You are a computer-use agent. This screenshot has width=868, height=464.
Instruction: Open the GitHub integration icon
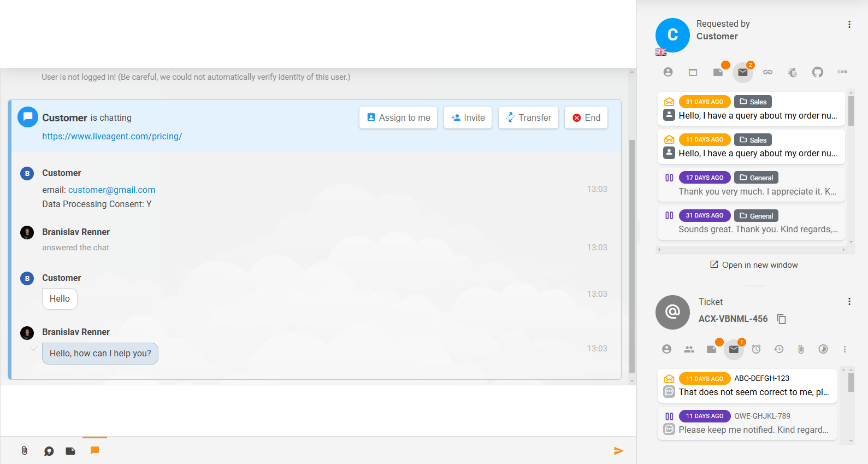tap(817, 72)
